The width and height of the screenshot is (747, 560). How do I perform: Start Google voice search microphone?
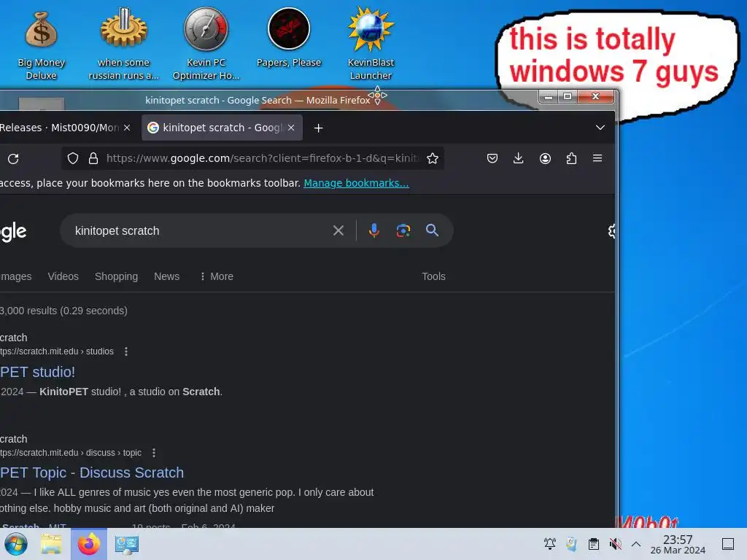click(374, 230)
